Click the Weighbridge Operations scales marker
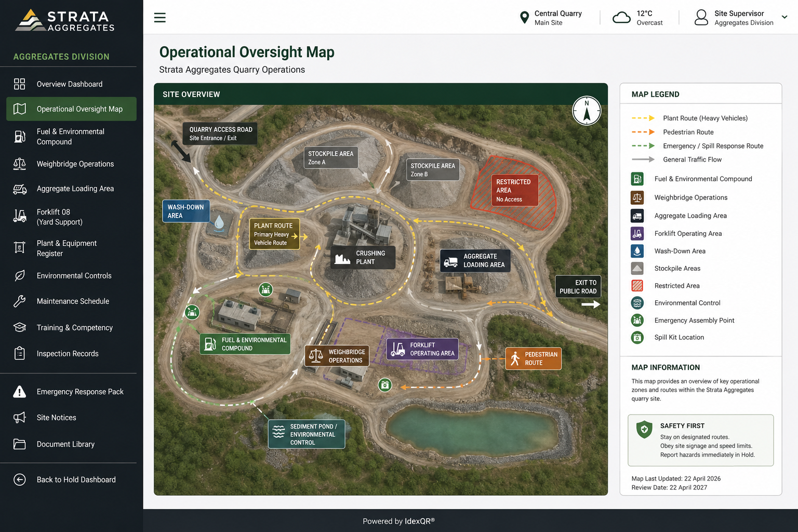Screen dimensions: 798x532 click(337, 356)
